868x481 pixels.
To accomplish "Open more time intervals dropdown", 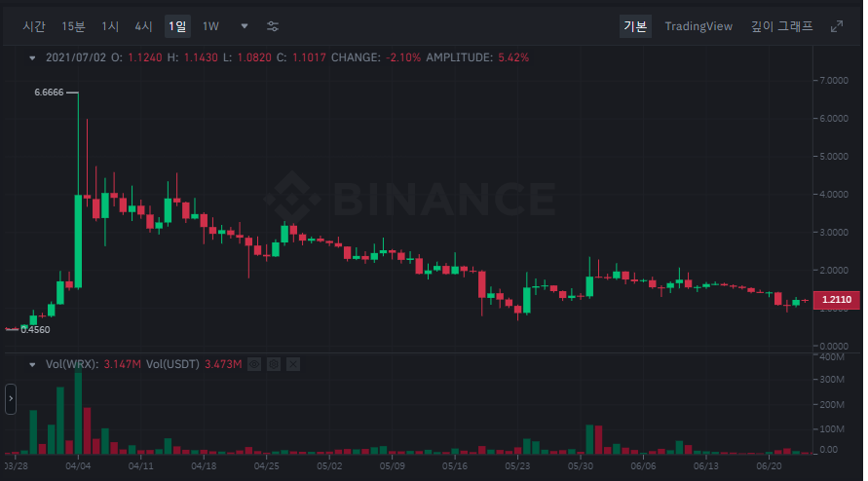I will [x=245, y=26].
